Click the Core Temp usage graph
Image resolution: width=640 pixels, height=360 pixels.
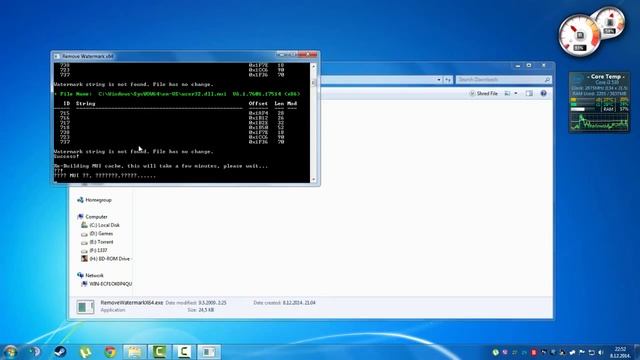tap(600, 122)
